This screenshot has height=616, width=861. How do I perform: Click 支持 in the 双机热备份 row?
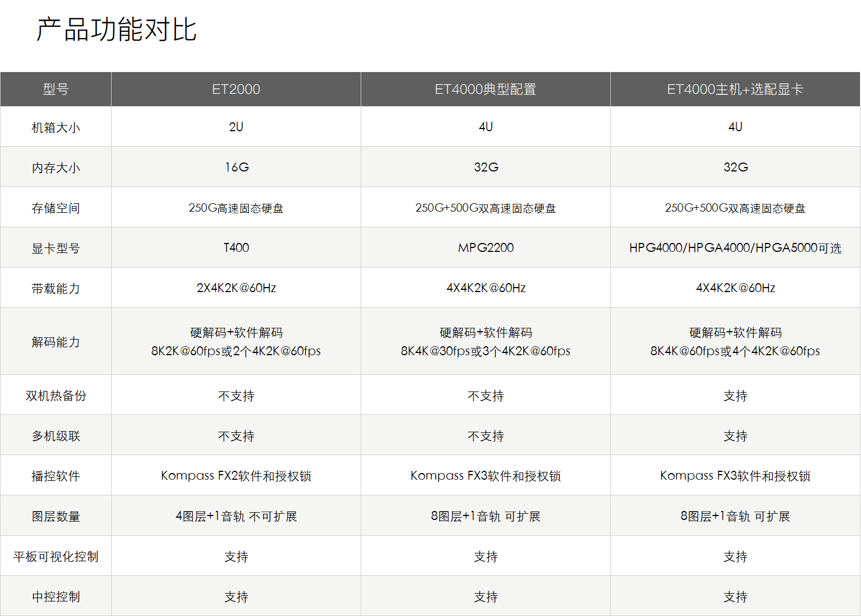coord(735,395)
